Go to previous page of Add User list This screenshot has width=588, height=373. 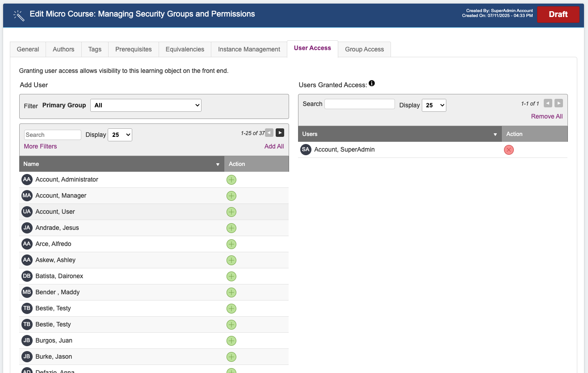[269, 132]
